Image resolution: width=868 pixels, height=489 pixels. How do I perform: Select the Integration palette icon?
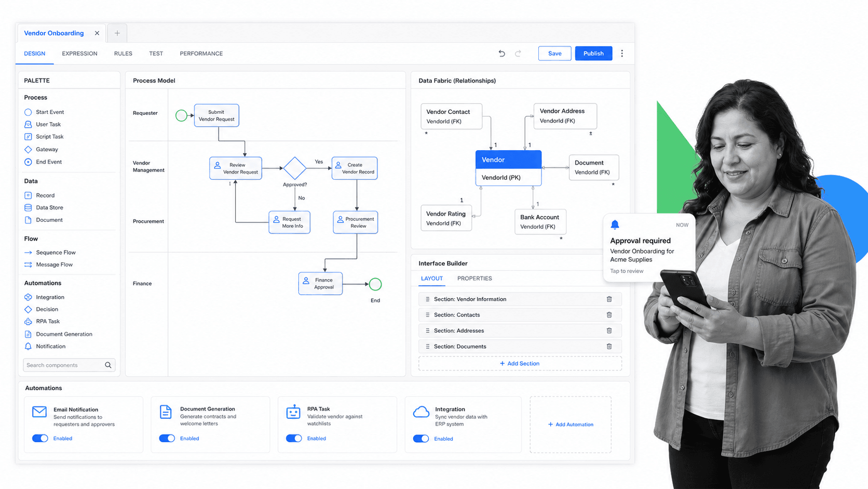tap(28, 297)
